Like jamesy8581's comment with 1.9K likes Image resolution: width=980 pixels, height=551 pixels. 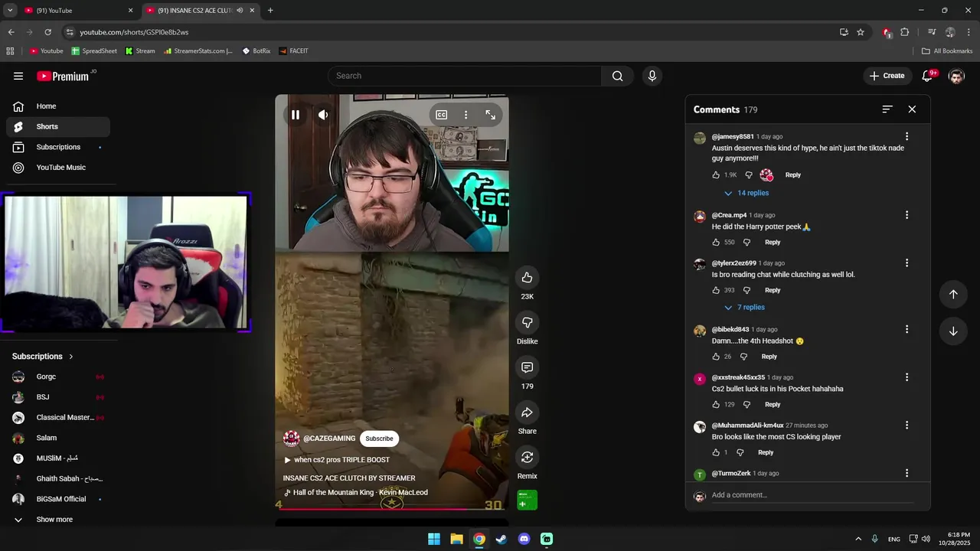[716, 175]
